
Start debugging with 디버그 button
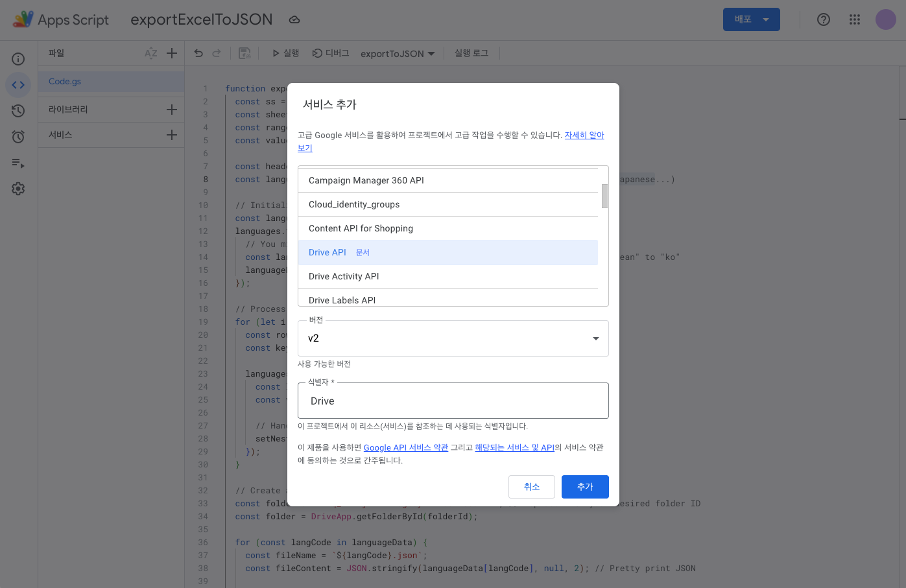click(331, 53)
